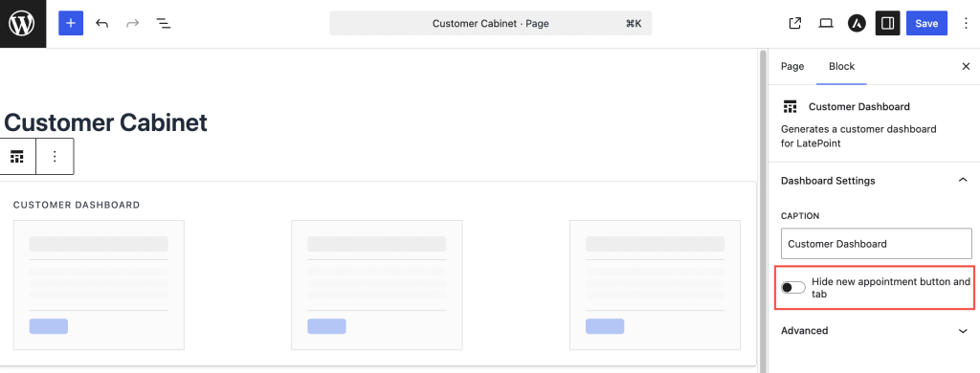The width and height of the screenshot is (980, 373).
Task: Click the CUSTOMER DASHBOARD block caption
Action: tap(77, 205)
